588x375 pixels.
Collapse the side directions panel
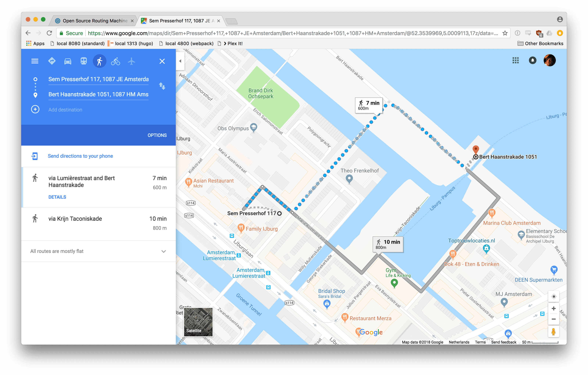click(x=180, y=61)
